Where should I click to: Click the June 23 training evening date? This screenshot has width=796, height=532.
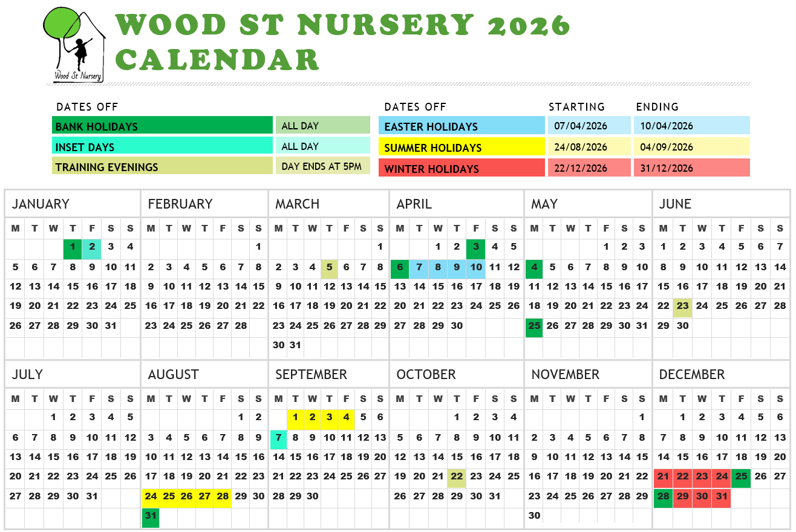683,306
